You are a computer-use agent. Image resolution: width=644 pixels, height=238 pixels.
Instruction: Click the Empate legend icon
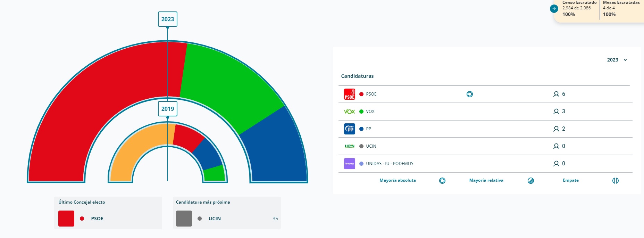point(616,181)
